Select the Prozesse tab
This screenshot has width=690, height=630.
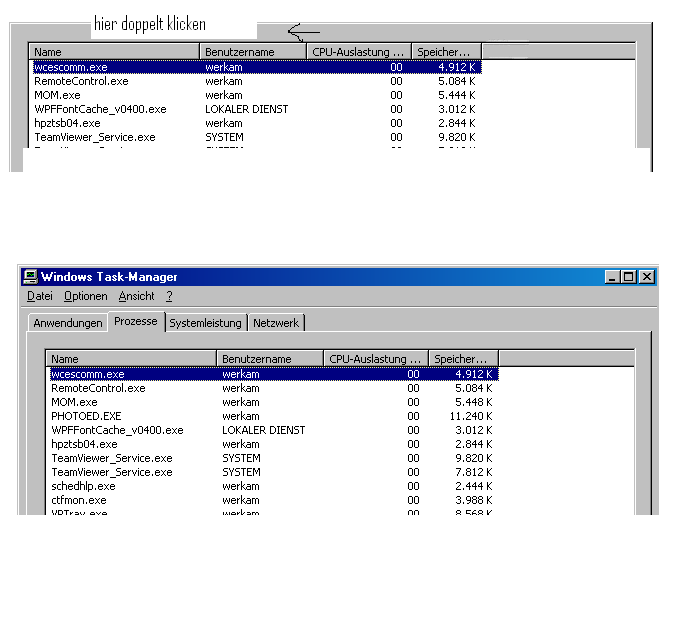[x=136, y=321]
